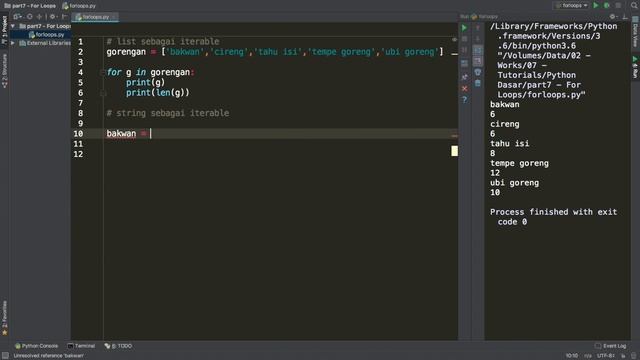640x360 pixels.
Task: Click the 'print(len(g))' code line
Action: pyautogui.click(x=158, y=93)
